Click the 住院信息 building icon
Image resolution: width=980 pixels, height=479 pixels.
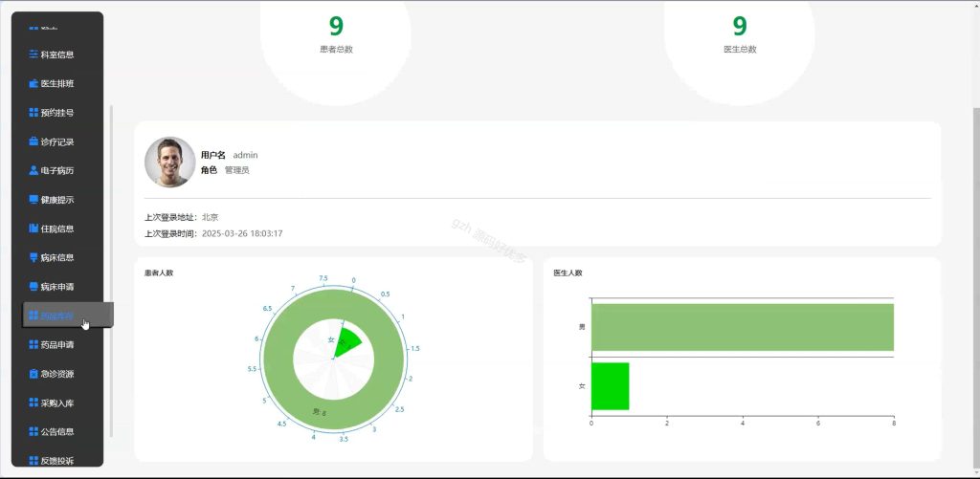pyautogui.click(x=33, y=229)
